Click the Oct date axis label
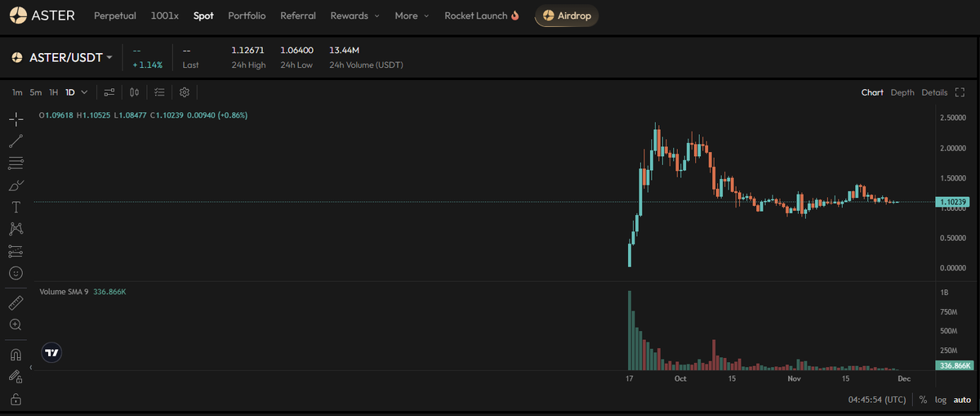 tap(680, 378)
